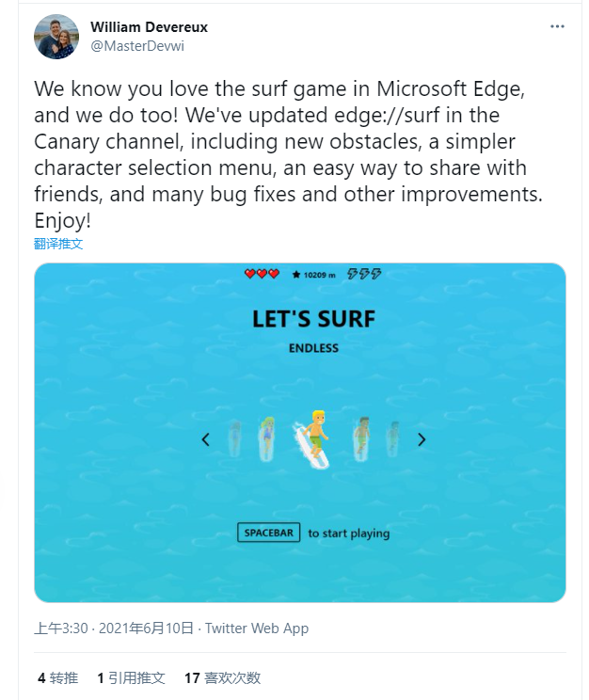The width and height of the screenshot is (589, 700).
Task: Select the blond surfer character in center
Action: [312, 439]
